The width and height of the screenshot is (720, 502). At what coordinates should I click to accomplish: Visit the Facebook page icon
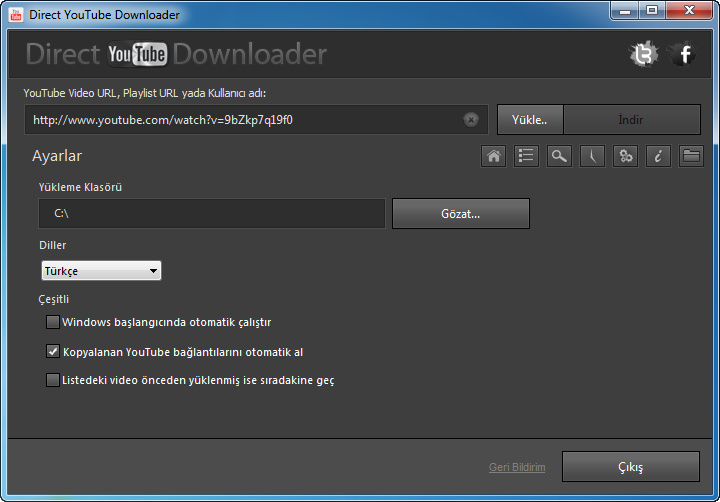tap(683, 54)
